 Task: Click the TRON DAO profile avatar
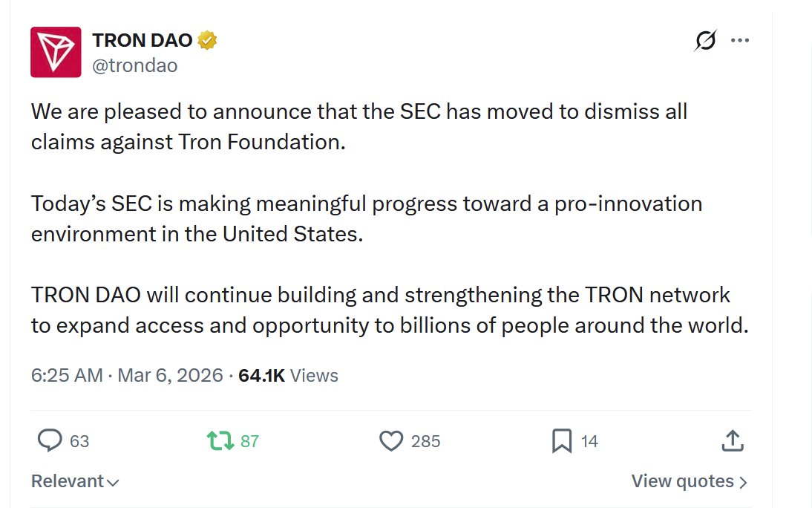[56, 52]
